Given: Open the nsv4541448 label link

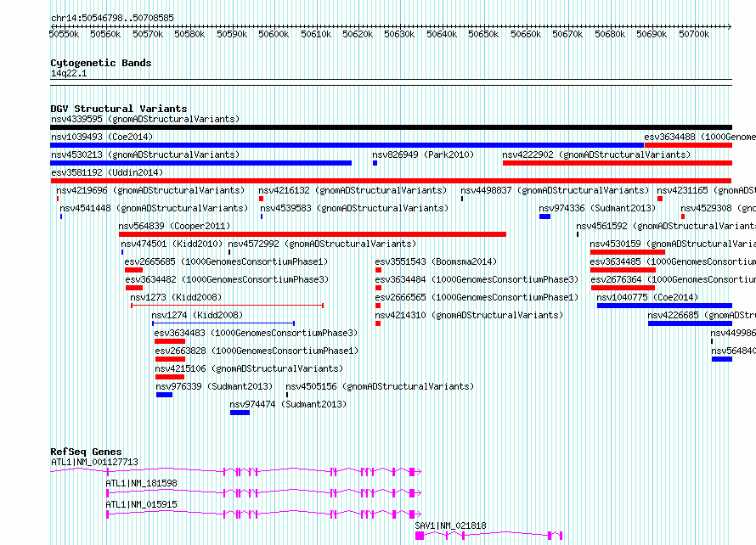Looking at the screenshot, I should click(x=154, y=208).
